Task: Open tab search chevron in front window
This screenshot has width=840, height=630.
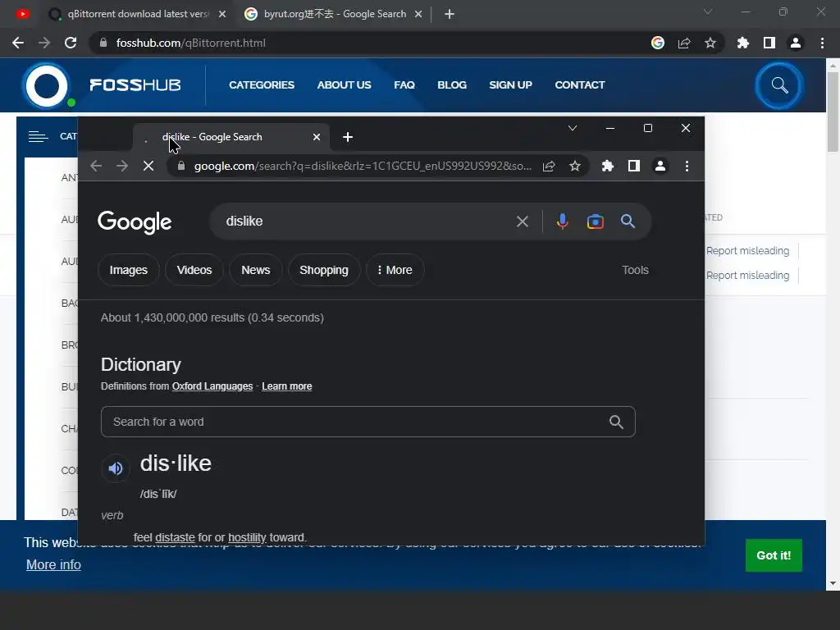Action: tap(573, 128)
